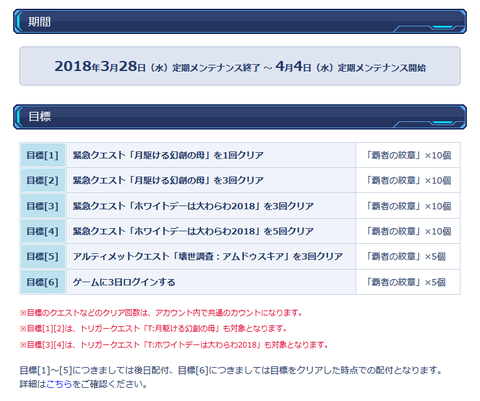Click the 目標[4] label cell

(x=43, y=231)
